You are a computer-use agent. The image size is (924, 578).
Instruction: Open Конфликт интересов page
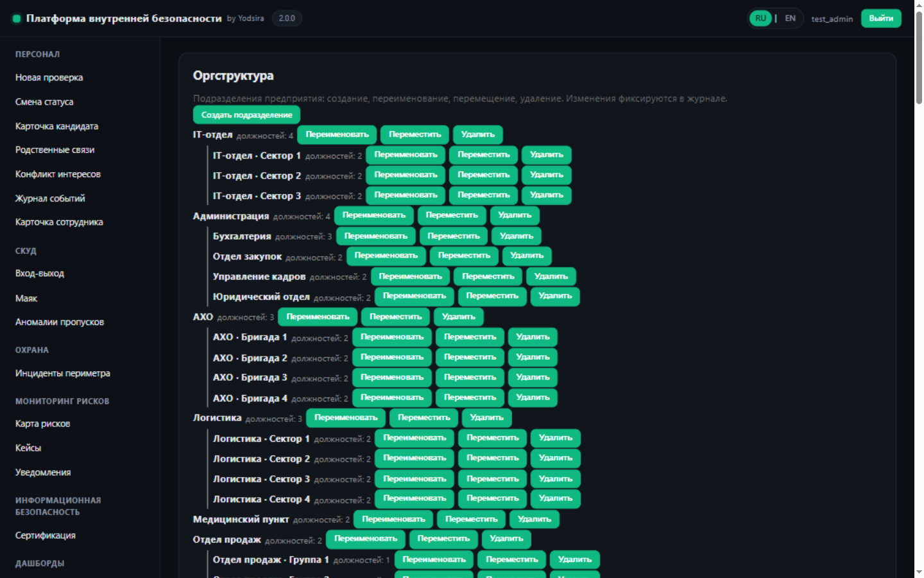[x=58, y=174]
